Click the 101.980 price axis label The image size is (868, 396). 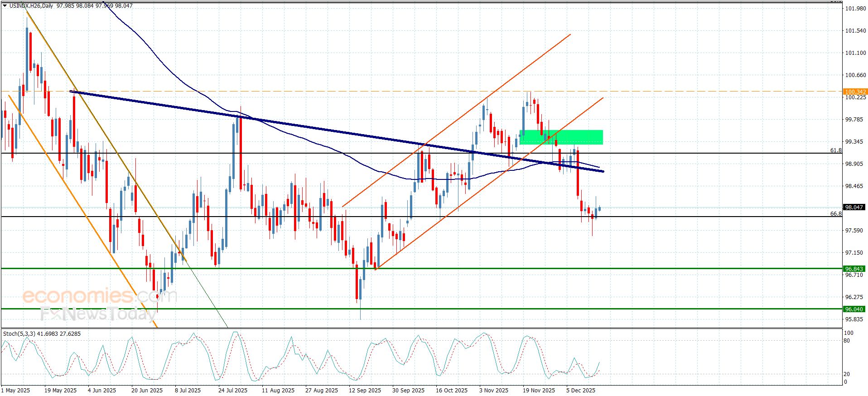[855, 9]
